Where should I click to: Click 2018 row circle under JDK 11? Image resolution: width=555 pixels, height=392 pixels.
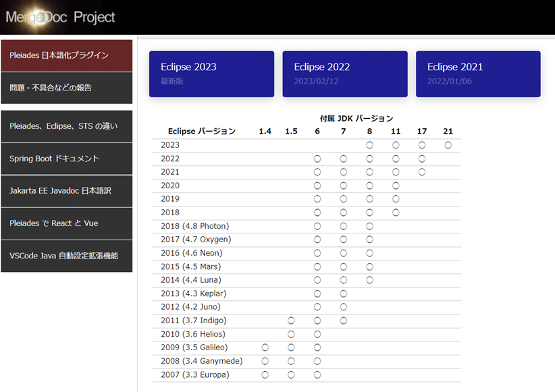coord(396,213)
